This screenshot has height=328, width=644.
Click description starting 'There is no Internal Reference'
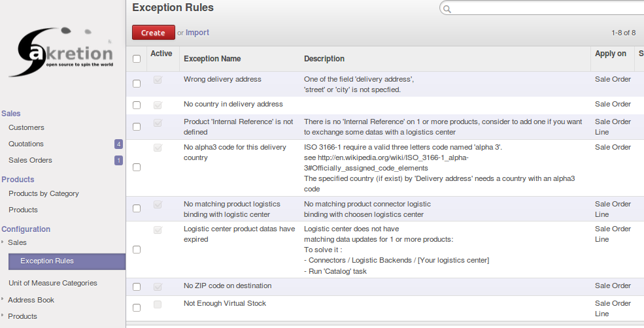coord(443,127)
